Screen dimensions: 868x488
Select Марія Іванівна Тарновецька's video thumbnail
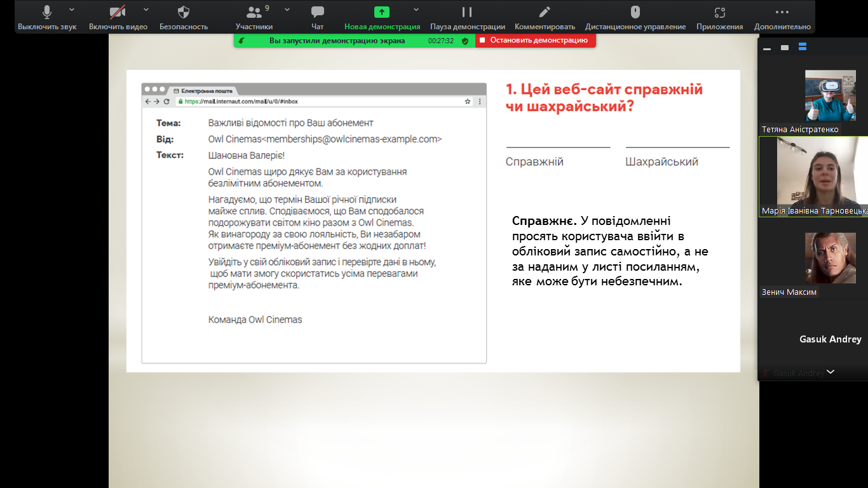click(813, 172)
